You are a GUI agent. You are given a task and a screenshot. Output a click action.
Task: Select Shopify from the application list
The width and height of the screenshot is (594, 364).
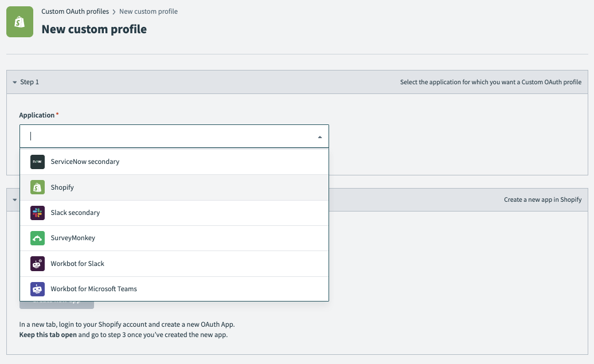tap(62, 187)
